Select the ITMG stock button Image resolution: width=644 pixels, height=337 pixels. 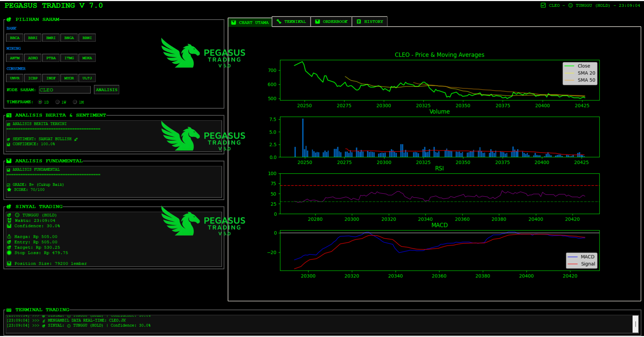(x=69, y=58)
